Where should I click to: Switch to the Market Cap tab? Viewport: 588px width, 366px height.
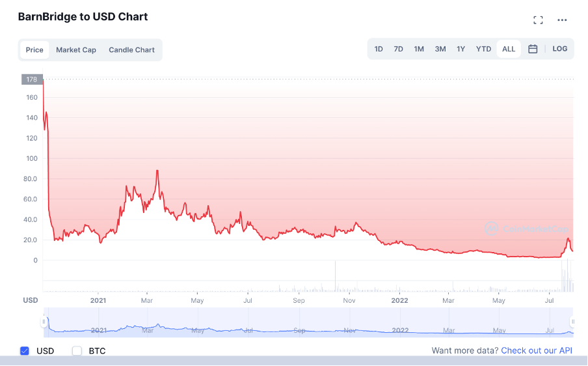[76, 49]
